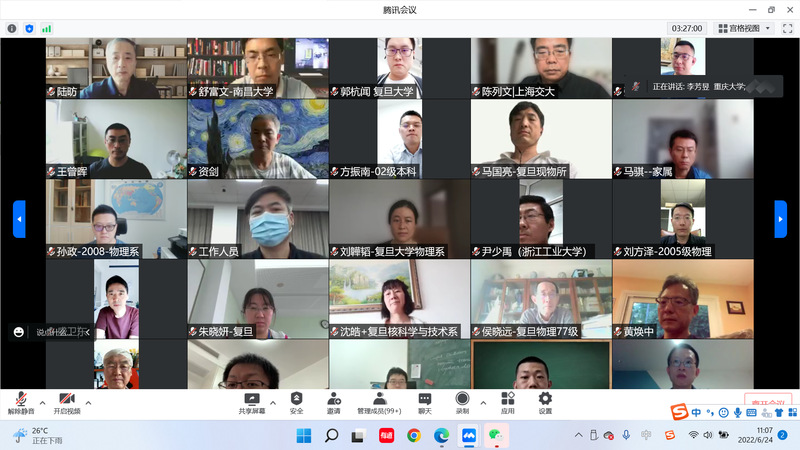The image size is (800, 450).
Task: Open WeChat from taskbar
Action: (x=496, y=436)
